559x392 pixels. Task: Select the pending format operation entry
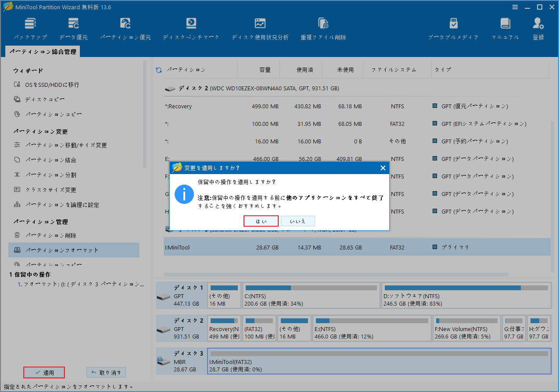75,284
